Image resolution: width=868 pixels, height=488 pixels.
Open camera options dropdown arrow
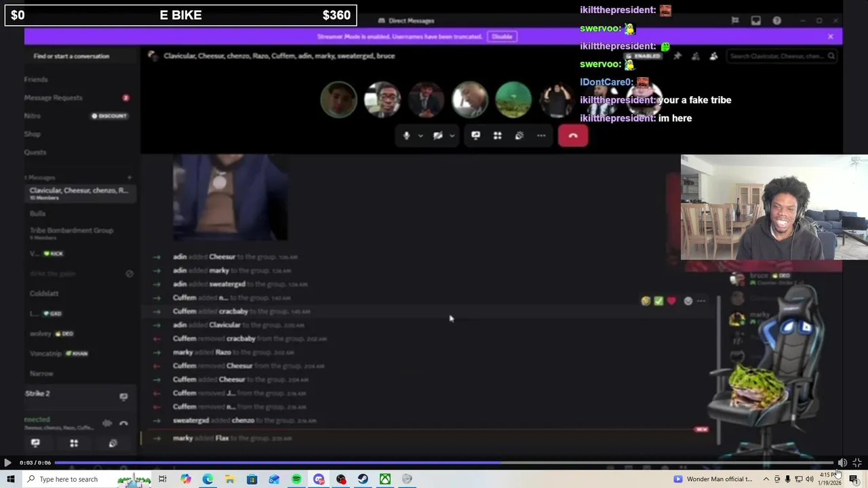452,136
